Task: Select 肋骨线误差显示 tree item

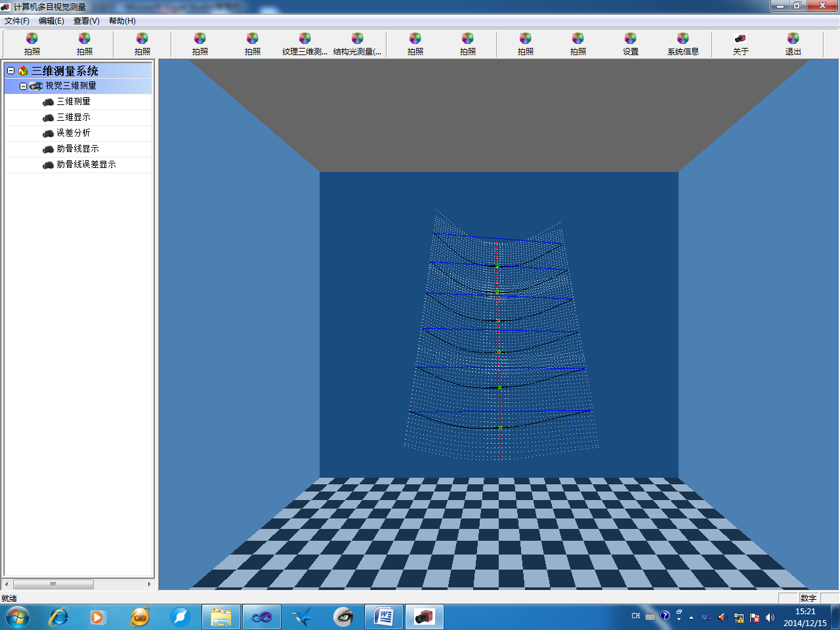Action: click(86, 165)
